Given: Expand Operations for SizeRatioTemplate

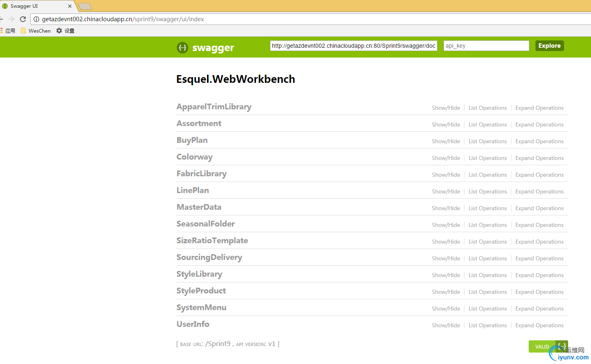Looking at the screenshot, I should (540, 242).
